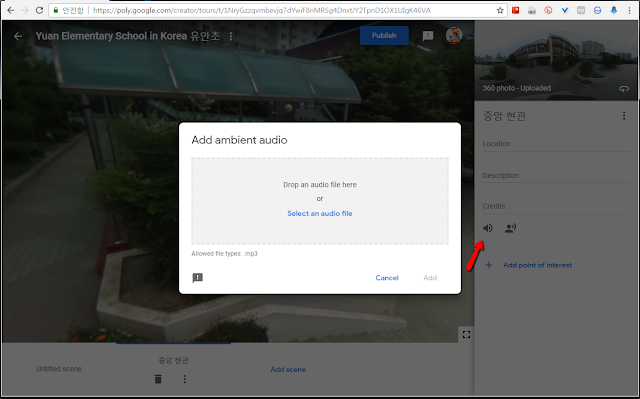Click the orange circular extension icon
Screen dimensions: 640x399
(x=548, y=10)
